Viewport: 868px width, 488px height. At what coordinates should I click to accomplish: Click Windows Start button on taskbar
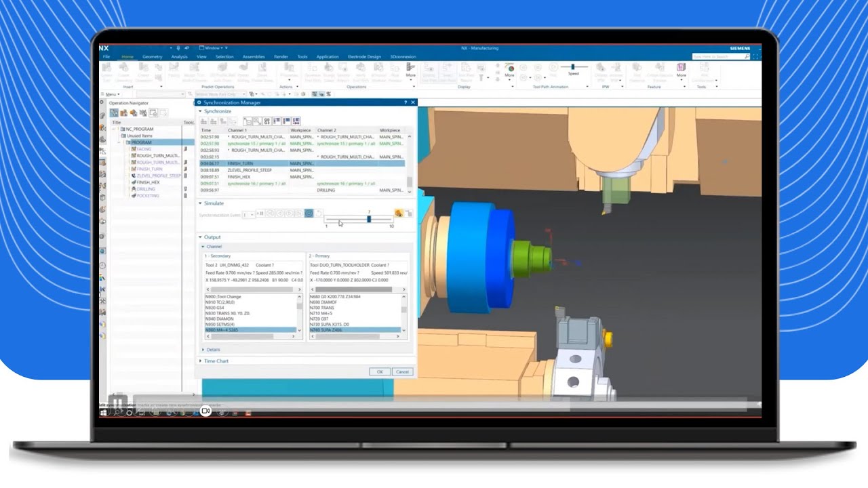104,412
